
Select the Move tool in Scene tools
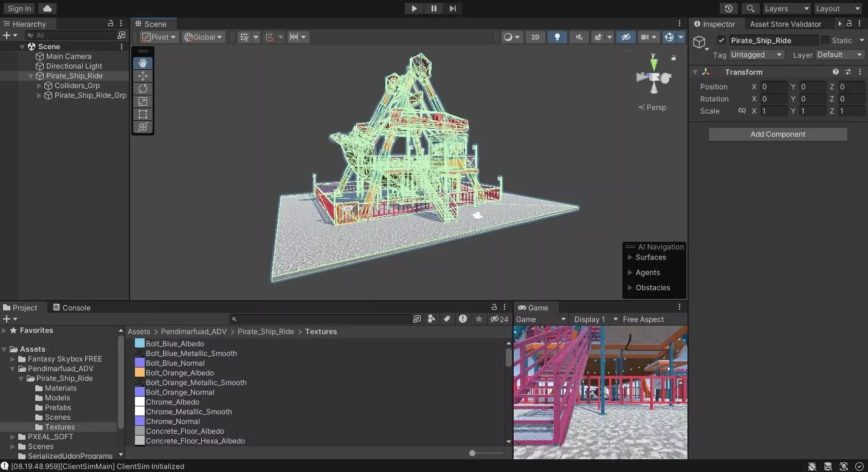143,76
